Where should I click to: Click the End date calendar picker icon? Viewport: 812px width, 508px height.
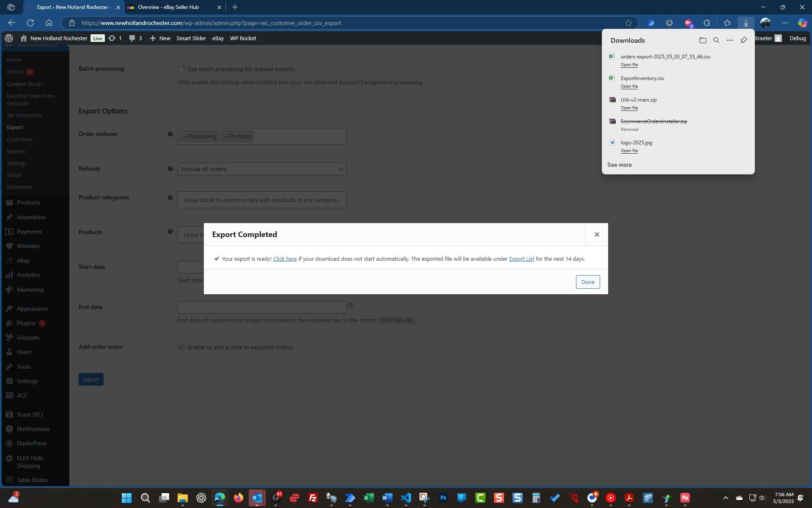tap(350, 305)
